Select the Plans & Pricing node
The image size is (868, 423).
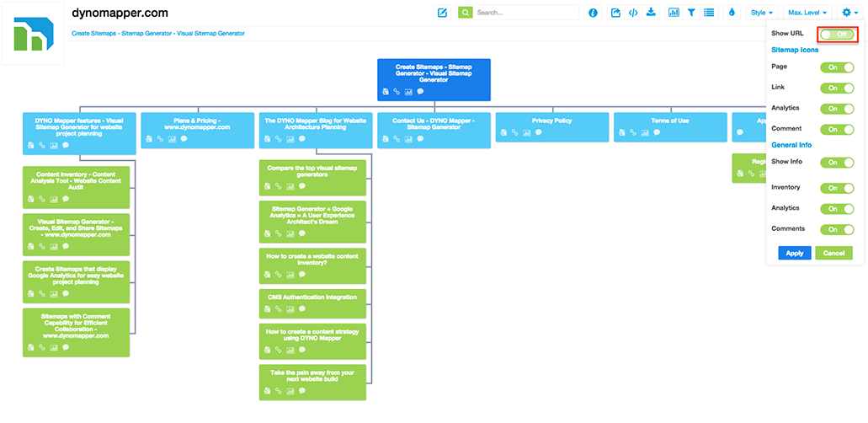click(196, 131)
